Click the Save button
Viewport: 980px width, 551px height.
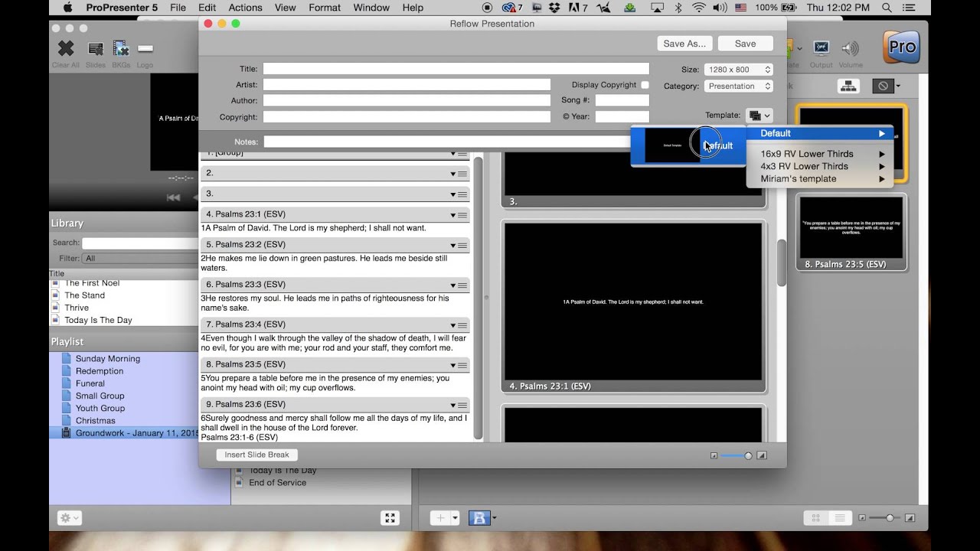745,44
